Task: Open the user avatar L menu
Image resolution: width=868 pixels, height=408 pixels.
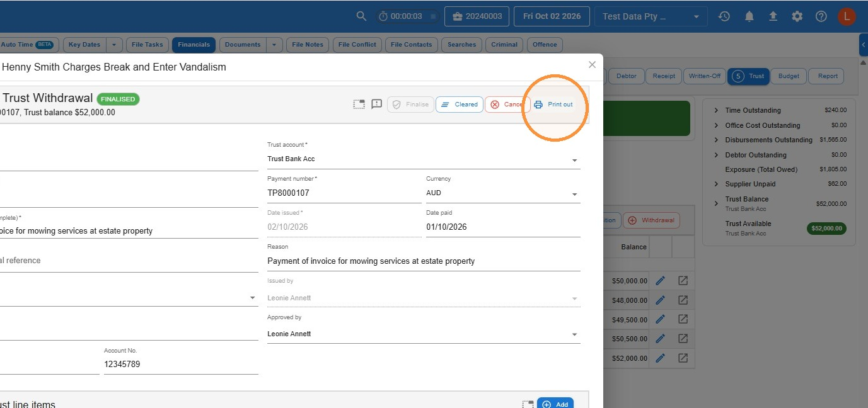Action: (x=847, y=16)
